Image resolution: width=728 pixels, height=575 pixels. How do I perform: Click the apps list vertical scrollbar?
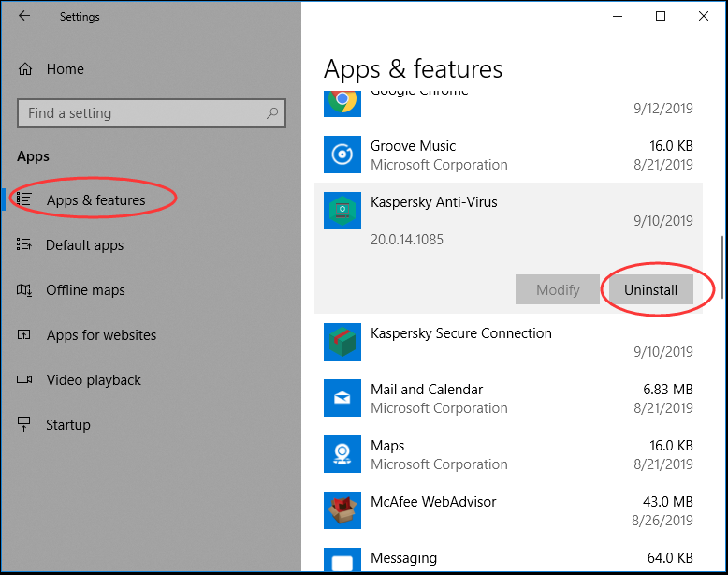722,267
